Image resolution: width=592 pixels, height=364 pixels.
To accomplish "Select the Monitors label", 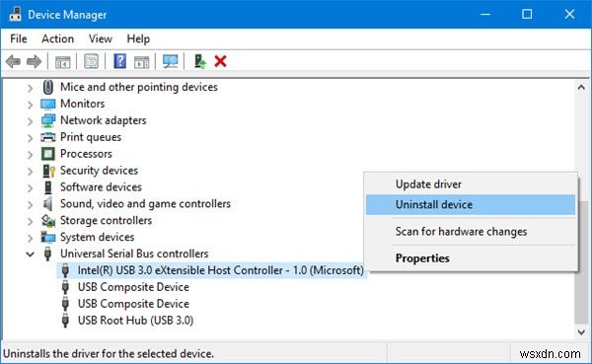I will coord(82,104).
